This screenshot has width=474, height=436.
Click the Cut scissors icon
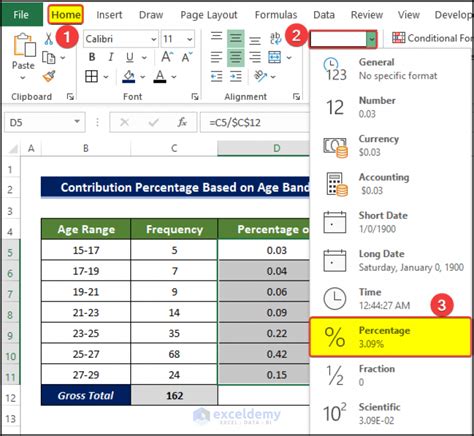[x=49, y=39]
